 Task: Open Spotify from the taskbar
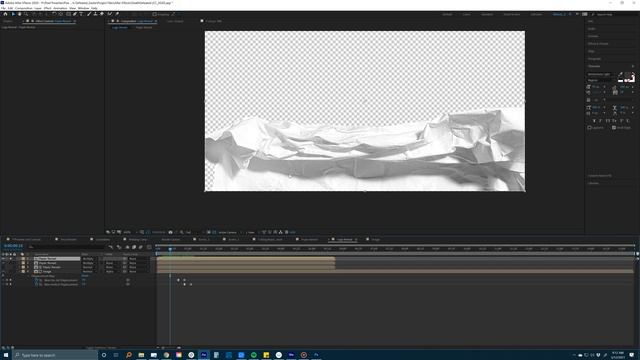pyautogui.click(x=253, y=355)
